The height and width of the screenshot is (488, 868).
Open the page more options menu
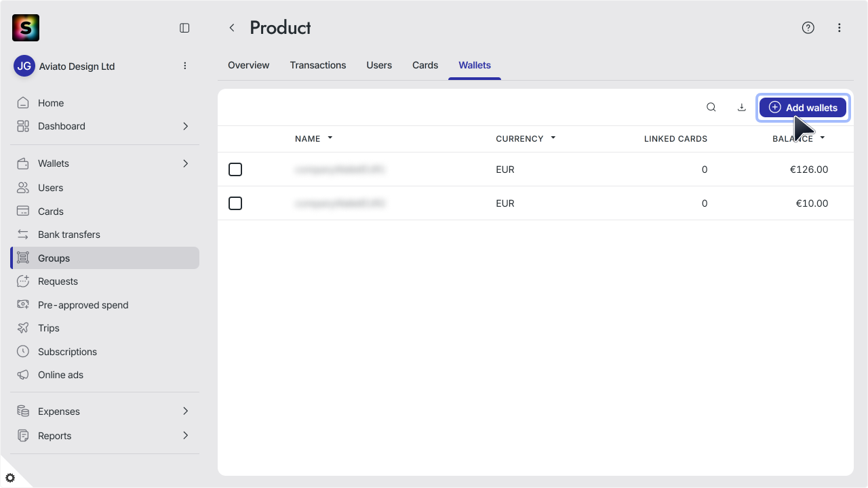[840, 28]
